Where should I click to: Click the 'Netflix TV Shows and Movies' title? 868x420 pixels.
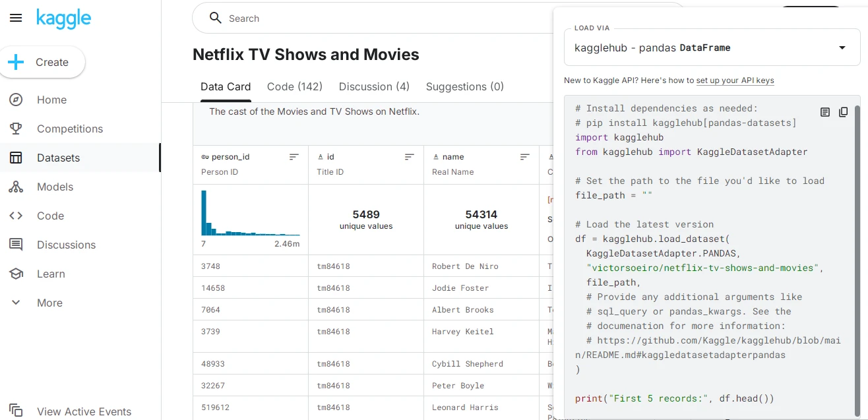306,55
